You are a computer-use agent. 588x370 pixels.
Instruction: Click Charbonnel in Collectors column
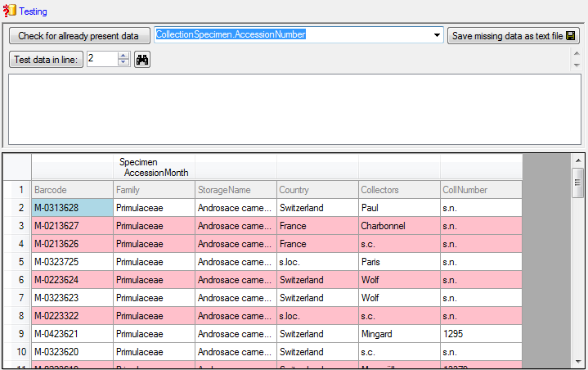point(398,226)
